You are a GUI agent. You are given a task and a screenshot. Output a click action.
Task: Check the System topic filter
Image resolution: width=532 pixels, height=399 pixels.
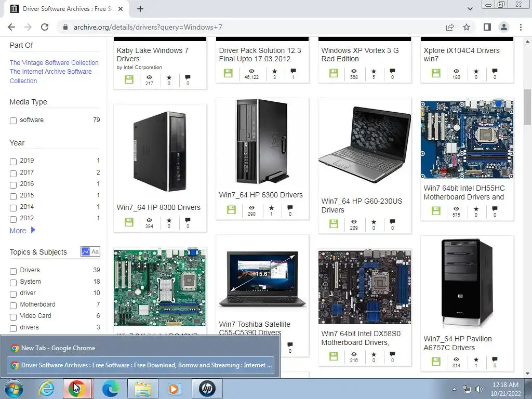13,283
